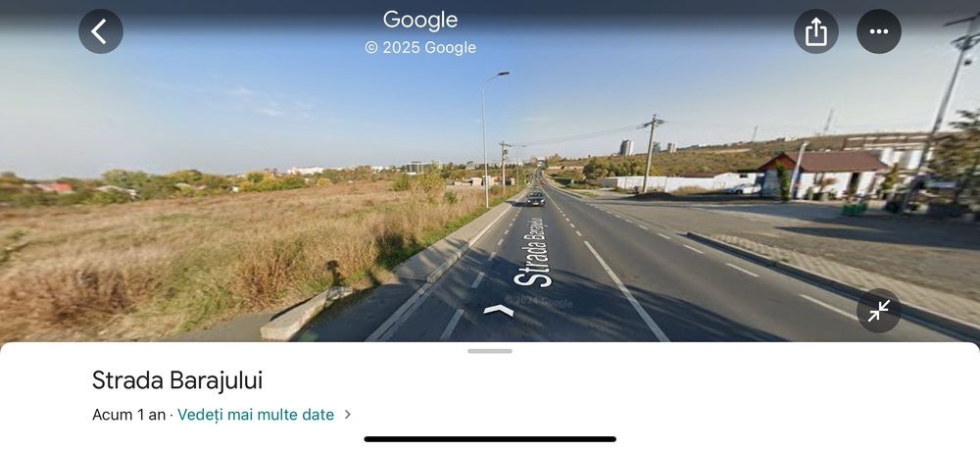Tap the "© 2025 Google" copyright text
980x451 pixels.
pos(420,47)
